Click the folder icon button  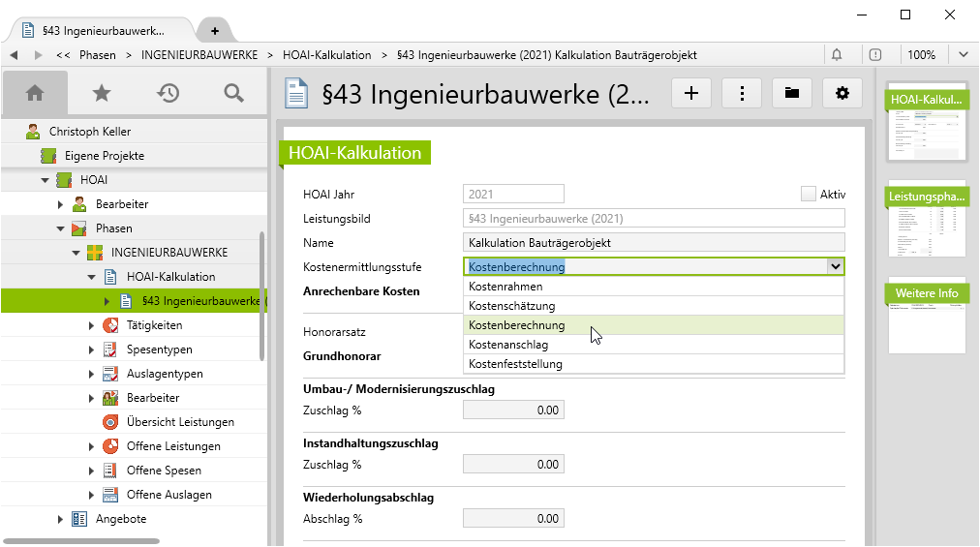[792, 93]
